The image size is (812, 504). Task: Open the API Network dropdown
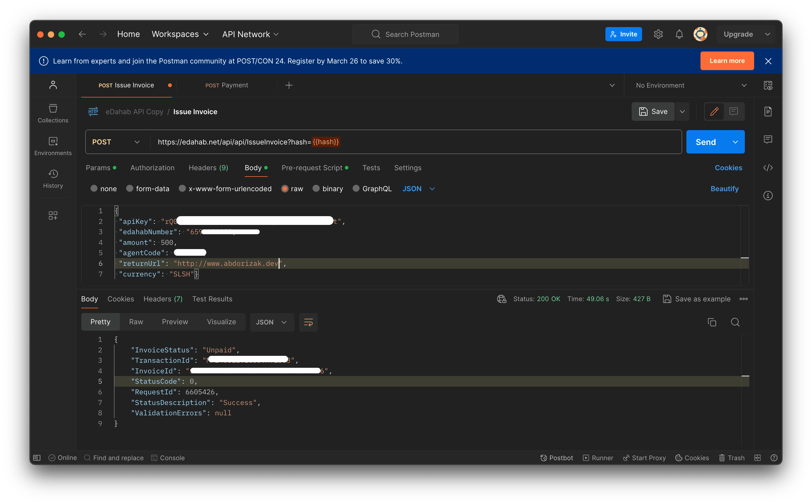250,34
